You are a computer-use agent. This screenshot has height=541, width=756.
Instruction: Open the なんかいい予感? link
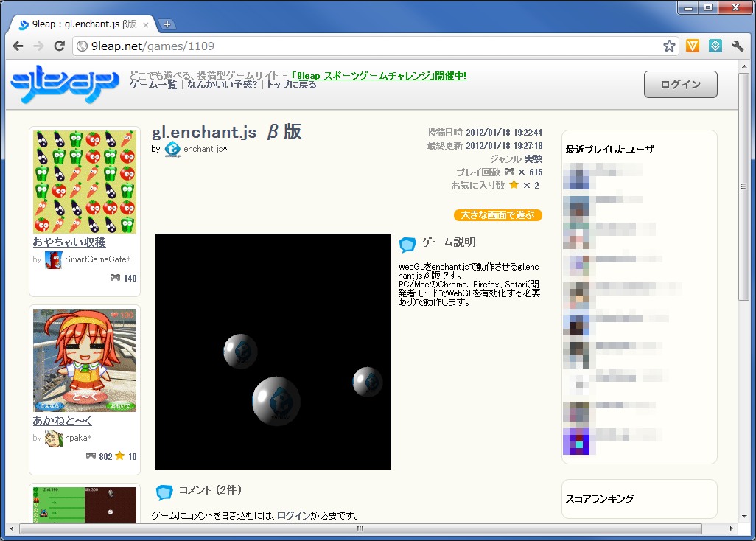pyautogui.click(x=222, y=85)
